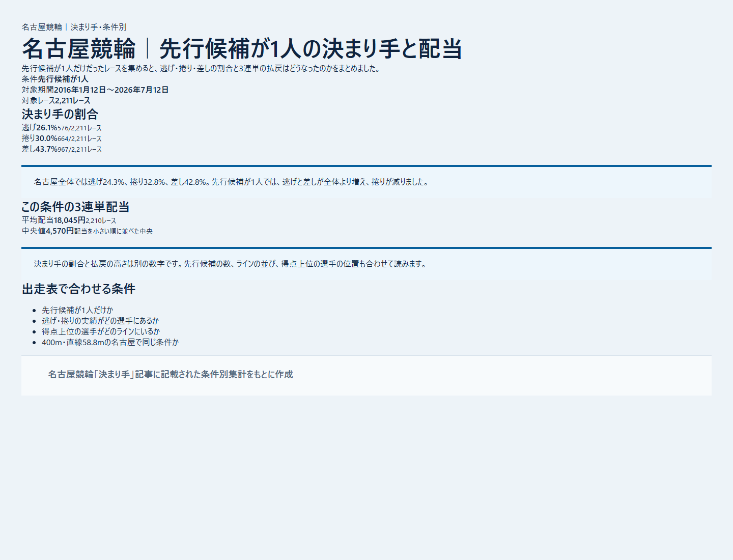
Task: Click the '出走表で合わせる条件' heading
Action: click(78, 289)
